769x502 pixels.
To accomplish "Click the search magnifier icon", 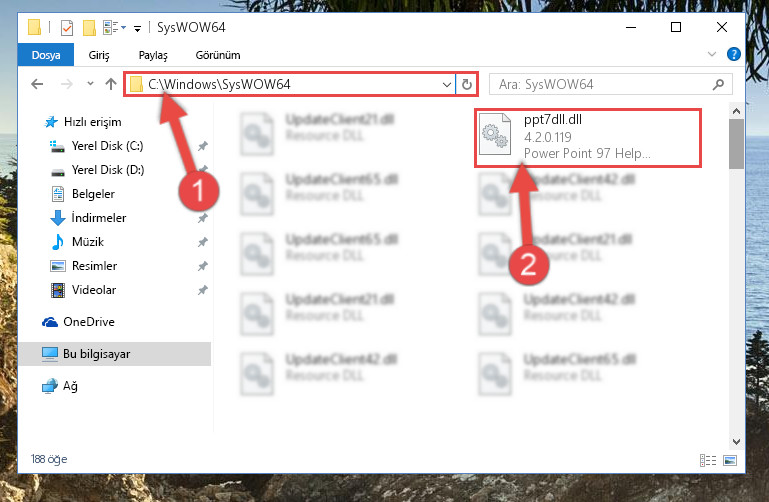I will pyautogui.click(x=718, y=84).
